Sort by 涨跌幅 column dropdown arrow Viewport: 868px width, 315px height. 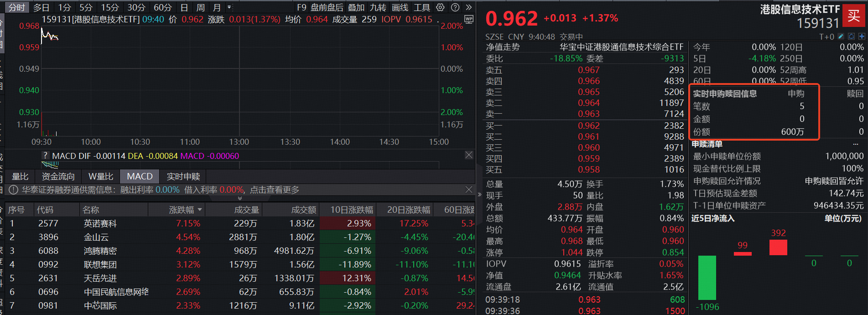(200, 210)
